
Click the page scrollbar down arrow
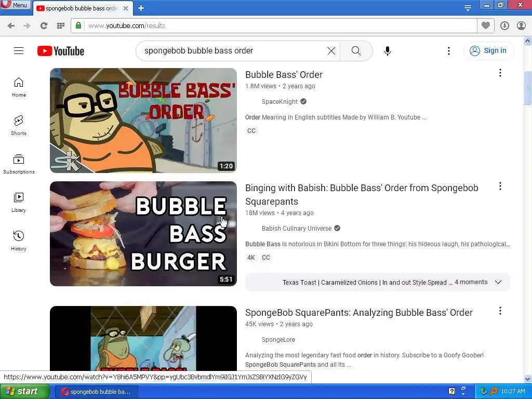pyautogui.click(x=528, y=379)
